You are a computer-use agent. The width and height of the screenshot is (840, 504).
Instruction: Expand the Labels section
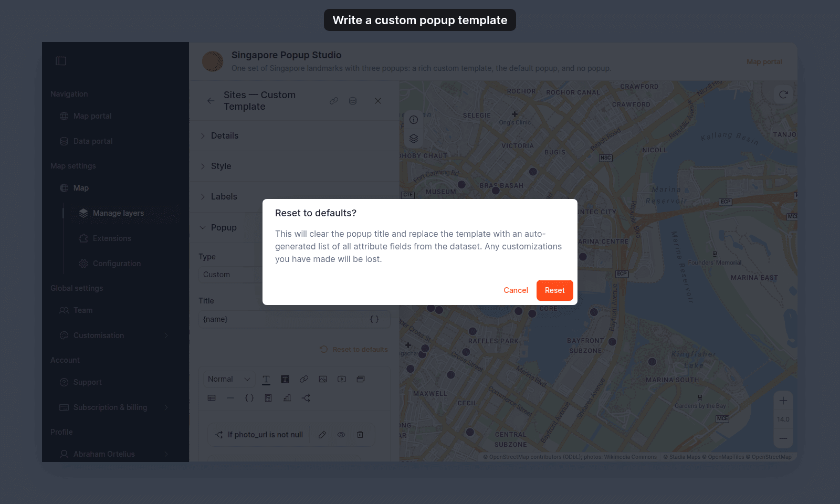click(x=294, y=197)
